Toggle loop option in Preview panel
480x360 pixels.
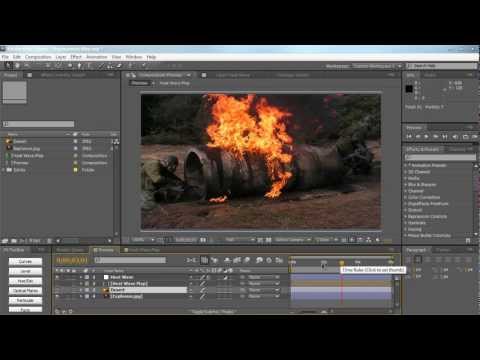pyautogui.click(x=465, y=137)
